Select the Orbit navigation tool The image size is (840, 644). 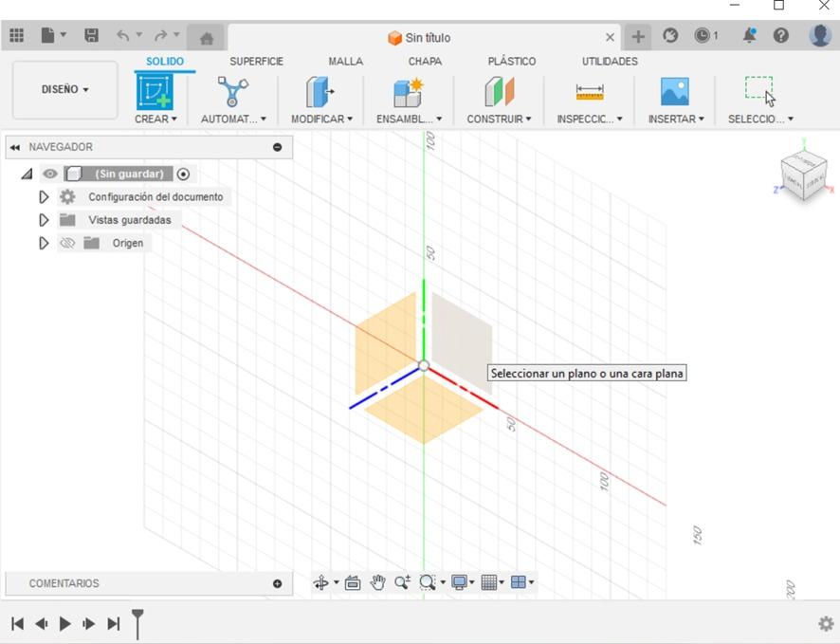(x=321, y=582)
